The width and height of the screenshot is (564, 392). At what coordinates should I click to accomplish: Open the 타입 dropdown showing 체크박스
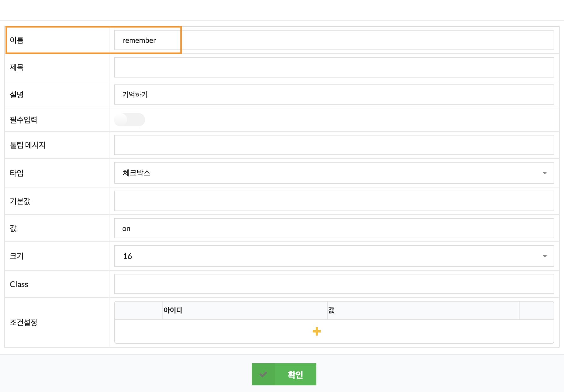334,173
